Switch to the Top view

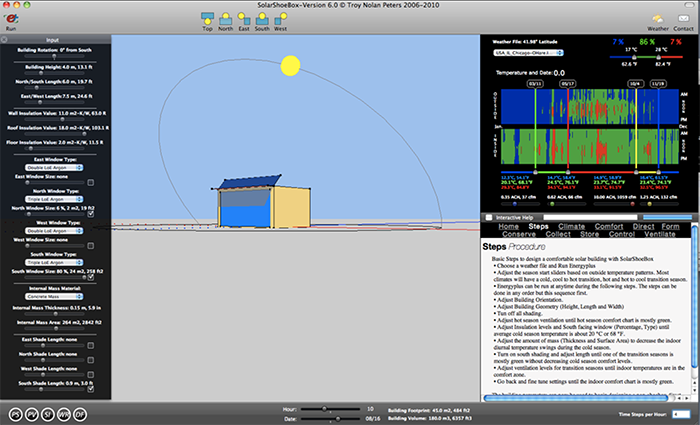(x=207, y=18)
